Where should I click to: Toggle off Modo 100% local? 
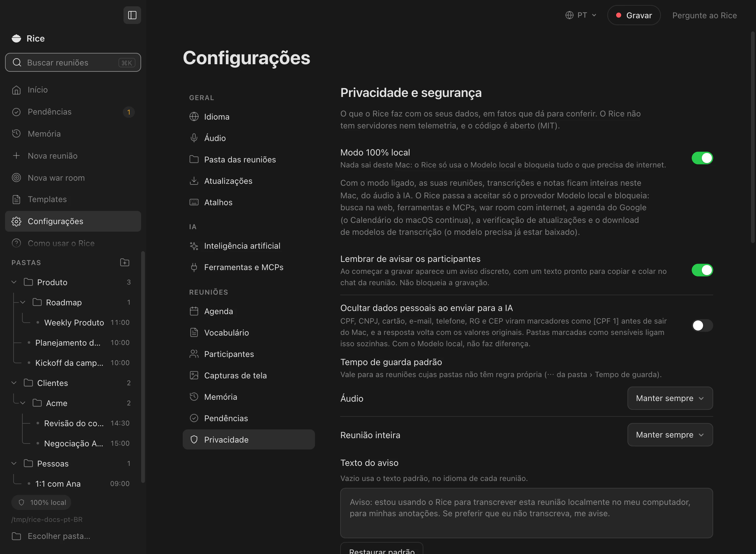[x=702, y=158]
